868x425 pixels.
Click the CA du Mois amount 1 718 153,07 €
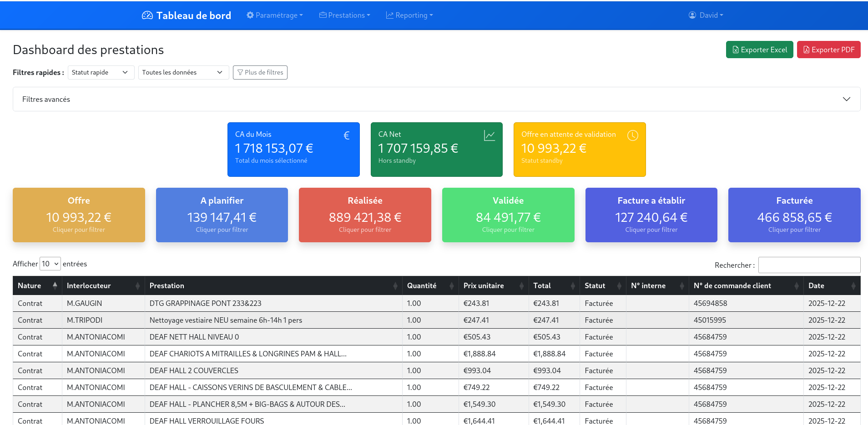[274, 148]
